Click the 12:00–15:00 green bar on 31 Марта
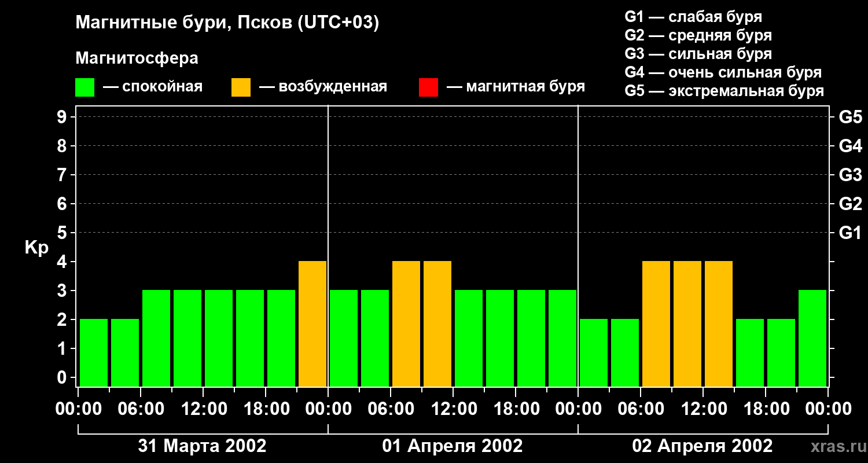Image resolution: width=868 pixels, height=463 pixels. [x=219, y=338]
